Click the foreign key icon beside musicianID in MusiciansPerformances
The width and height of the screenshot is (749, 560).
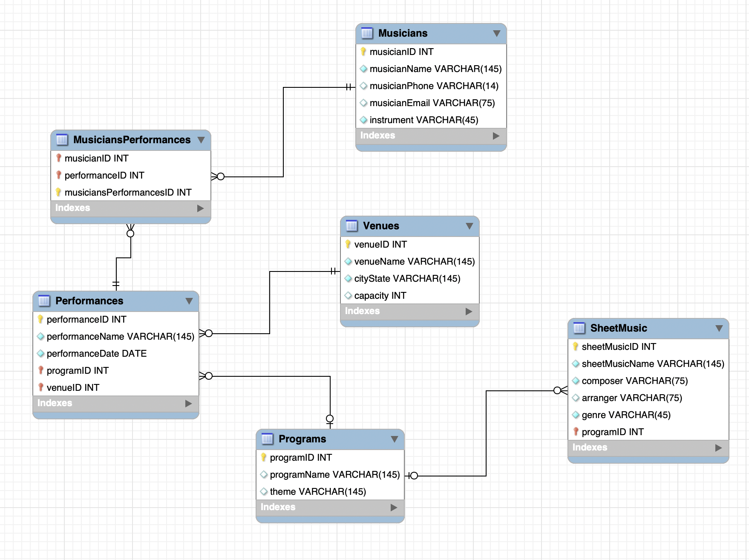58,158
